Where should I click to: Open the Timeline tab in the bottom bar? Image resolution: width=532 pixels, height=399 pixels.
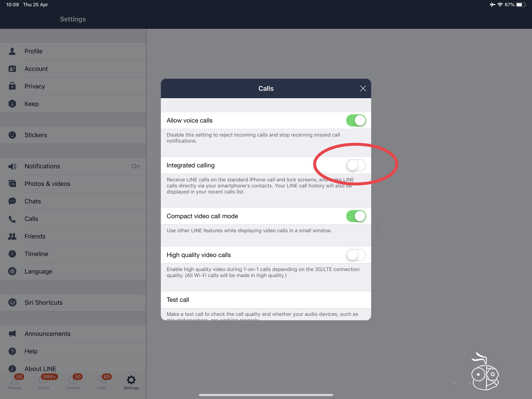(x=73, y=382)
